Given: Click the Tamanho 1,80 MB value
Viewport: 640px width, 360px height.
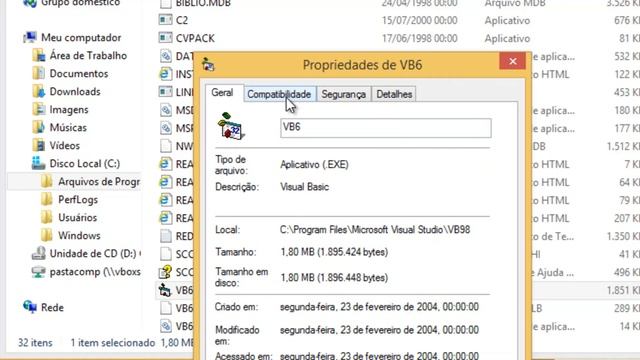Looking at the screenshot, I should (334, 252).
